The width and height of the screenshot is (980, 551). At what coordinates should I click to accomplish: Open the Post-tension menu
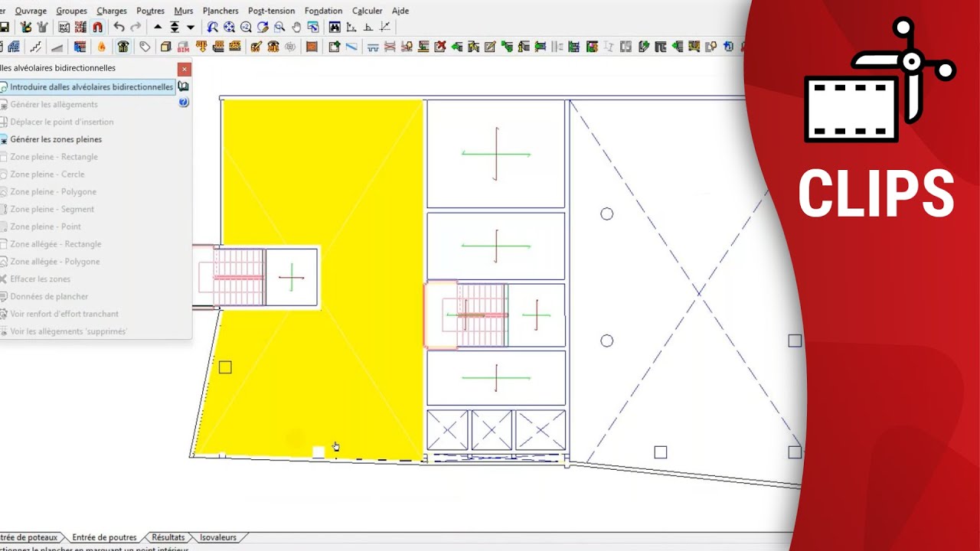click(271, 11)
